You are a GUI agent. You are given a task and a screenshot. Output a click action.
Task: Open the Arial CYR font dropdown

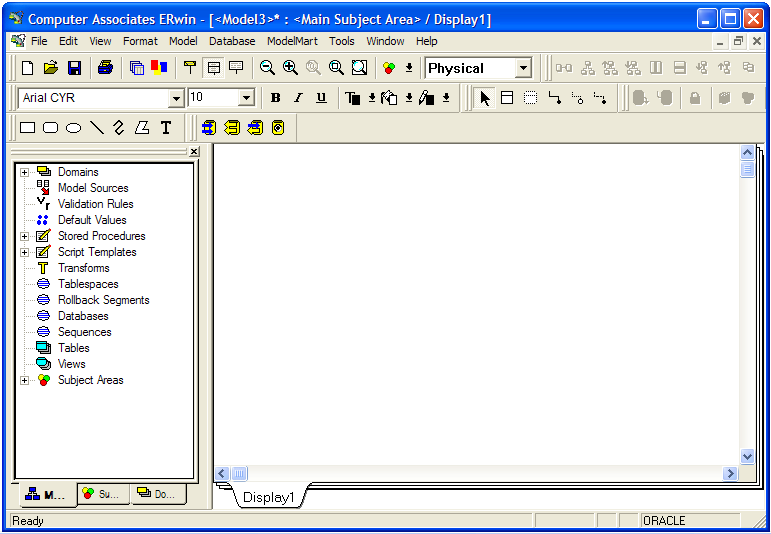click(176, 98)
